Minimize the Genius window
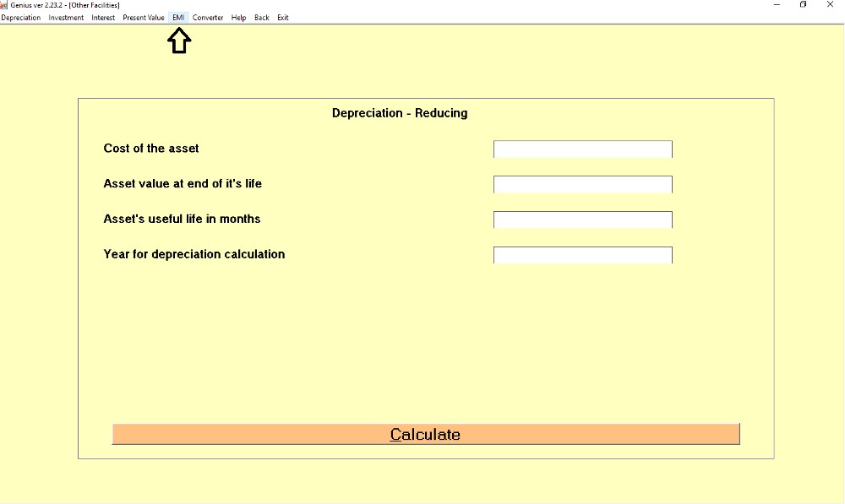 pos(777,5)
